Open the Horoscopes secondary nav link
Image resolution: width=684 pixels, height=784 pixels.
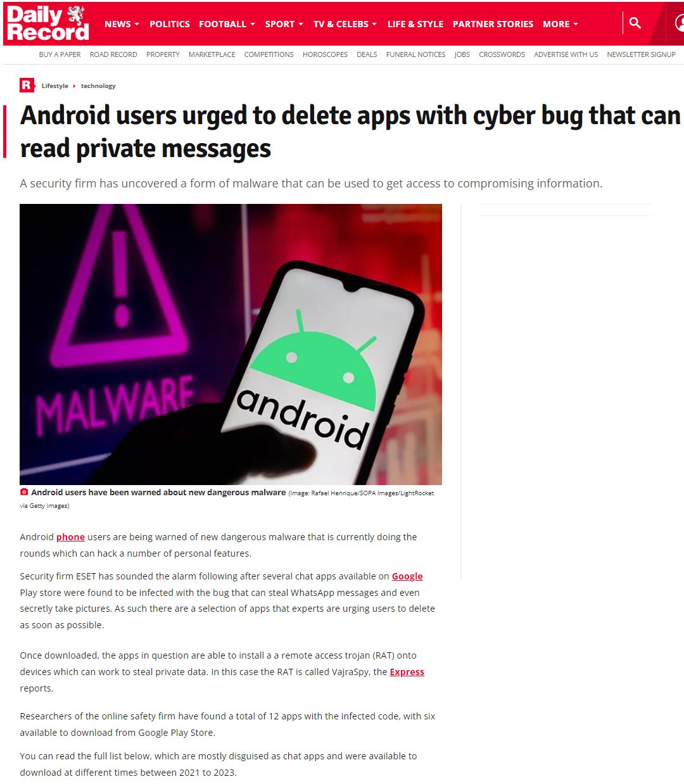(325, 54)
